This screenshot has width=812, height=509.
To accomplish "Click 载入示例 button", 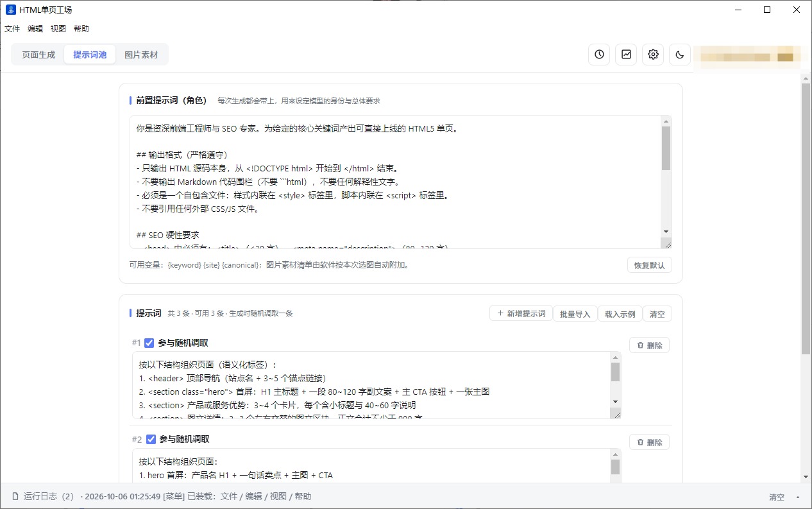I will pos(620,314).
